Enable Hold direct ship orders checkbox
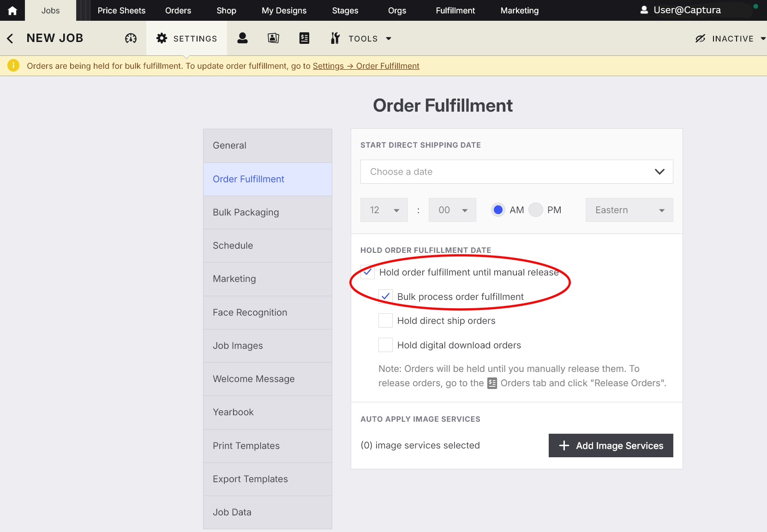Image resolution: width=767 pixels, height=532 pixels. coord(385,321)
